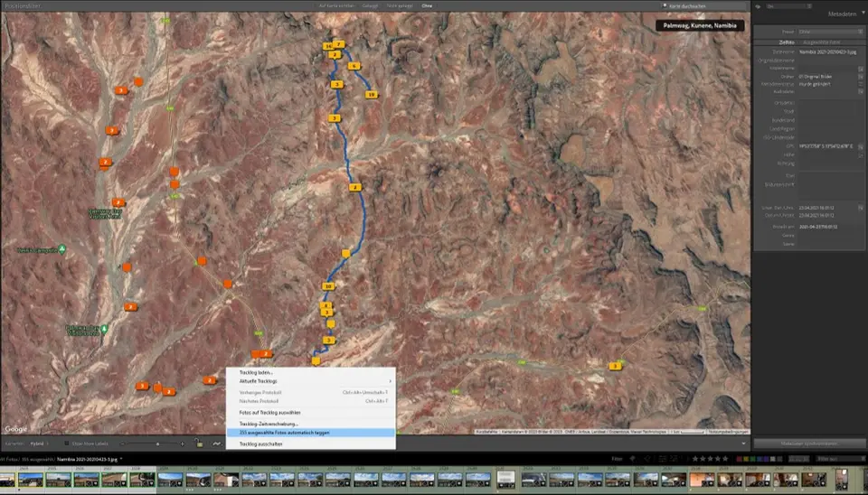Click yellow marker labeled 10 on track
Image resolution: width=868 pixels, height=495 pixels.
(x=328, y=286)
